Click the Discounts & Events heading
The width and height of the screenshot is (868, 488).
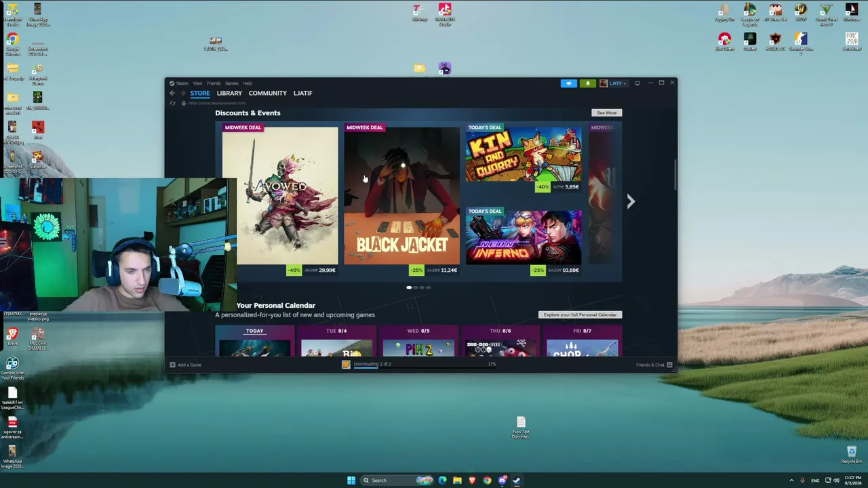(248, 113)
